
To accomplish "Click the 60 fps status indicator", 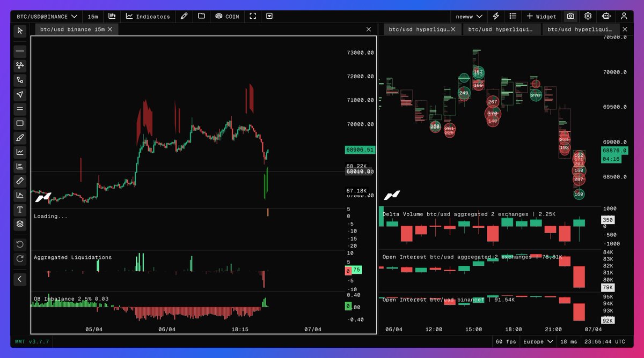I will [507, 341].
